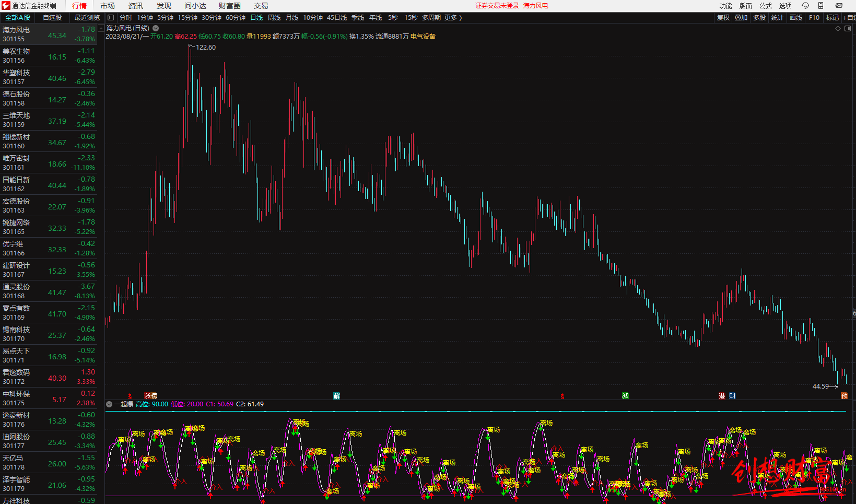Add stock with +自选 button
856x504 pixels.
tap(849, 18)
